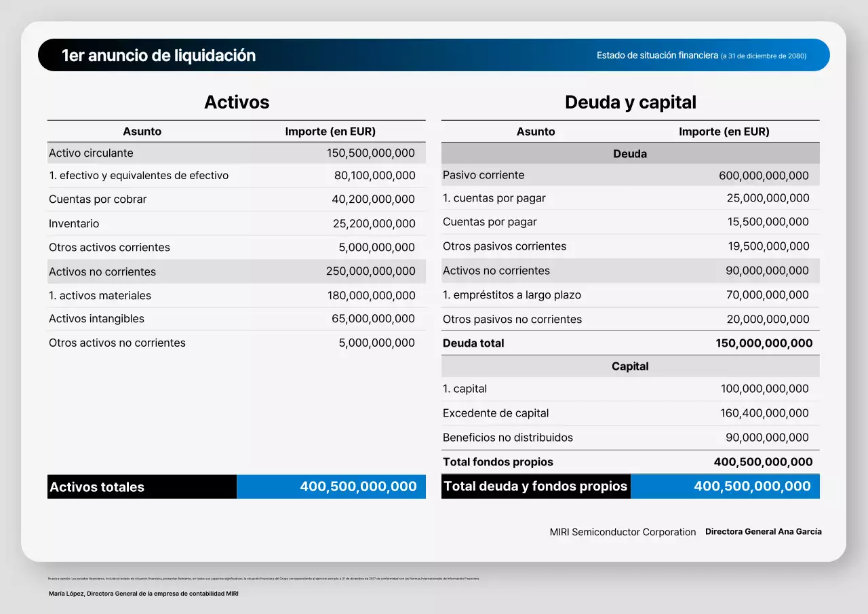Select the 'Capital' gray header row

pos(630,366)
